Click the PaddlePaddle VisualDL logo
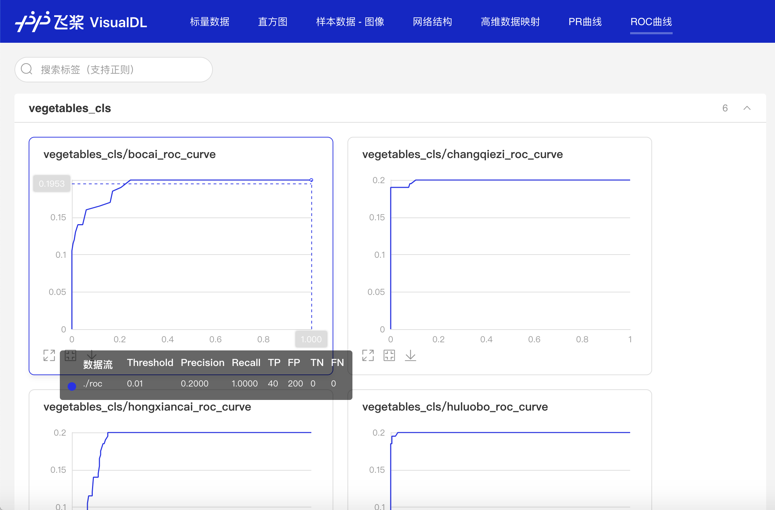 [81, 22]
